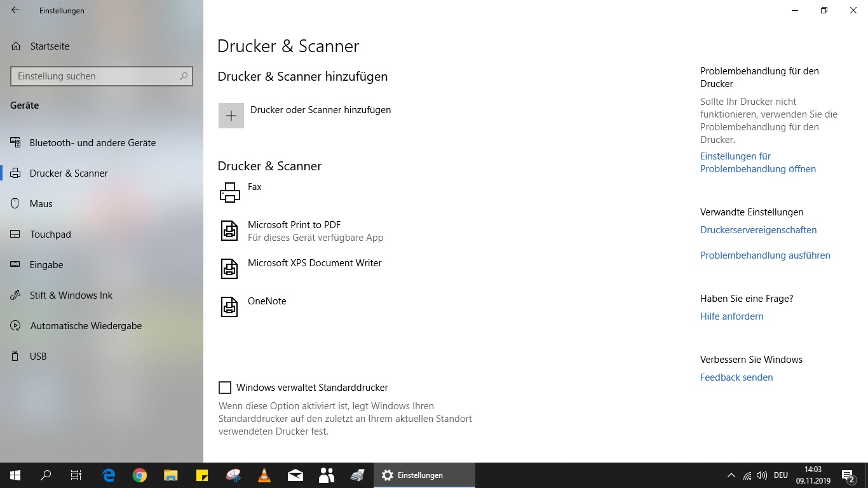This screenshot has width=868, height=488.
Task: Launch Microsoft Edge from taskbar
Action: click(109, 475)
